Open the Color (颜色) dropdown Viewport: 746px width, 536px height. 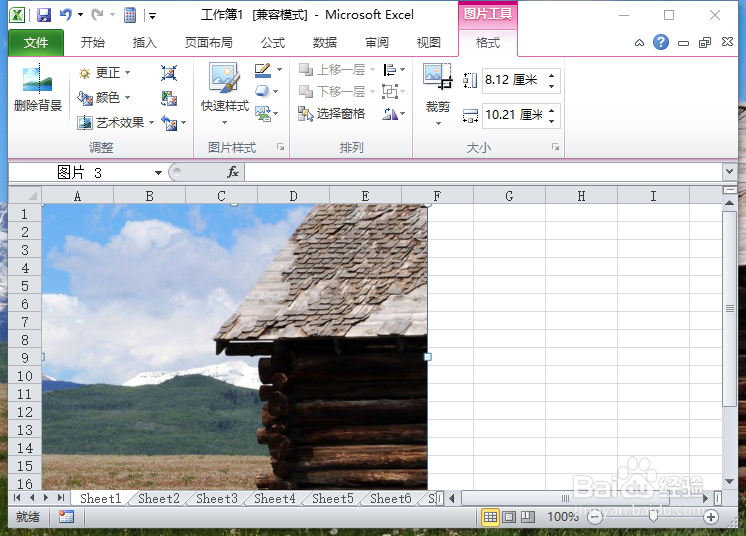104,98
